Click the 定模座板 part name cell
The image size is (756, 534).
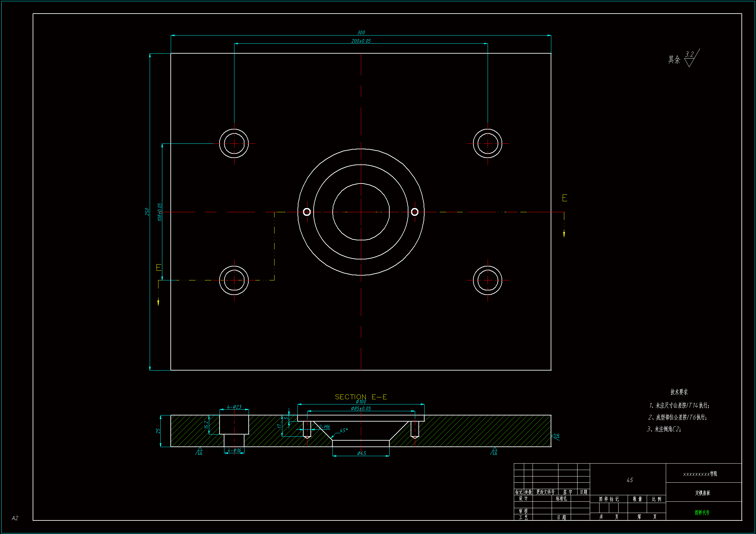click(703, 493)
